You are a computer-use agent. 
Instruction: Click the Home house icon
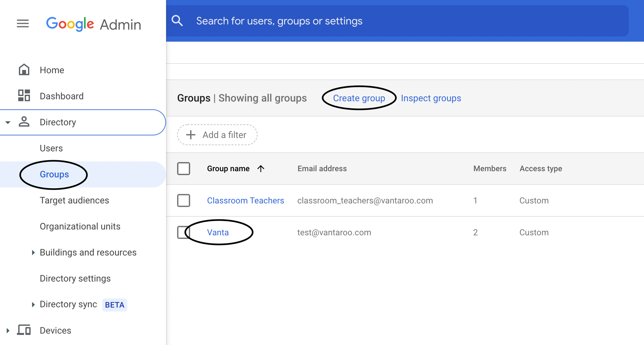pos(24,70)
